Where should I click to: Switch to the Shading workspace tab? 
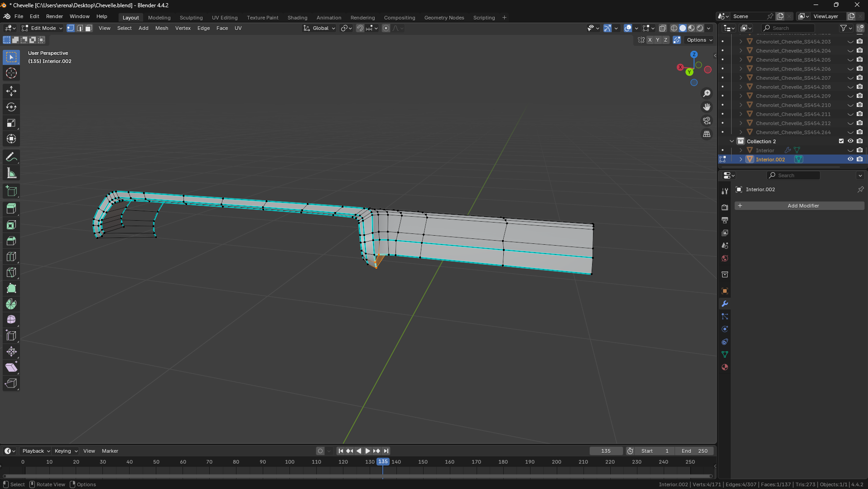(297, 18)
